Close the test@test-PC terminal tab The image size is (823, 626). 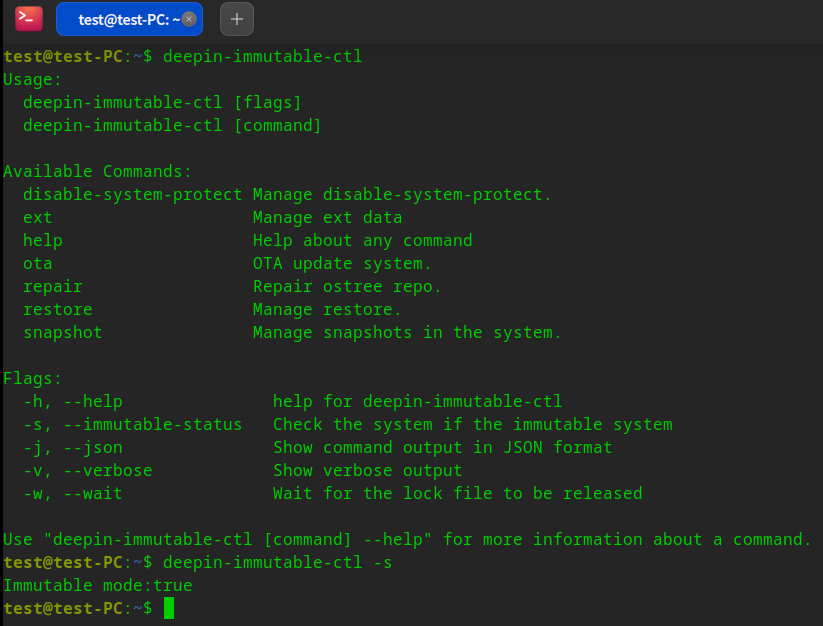189,18
